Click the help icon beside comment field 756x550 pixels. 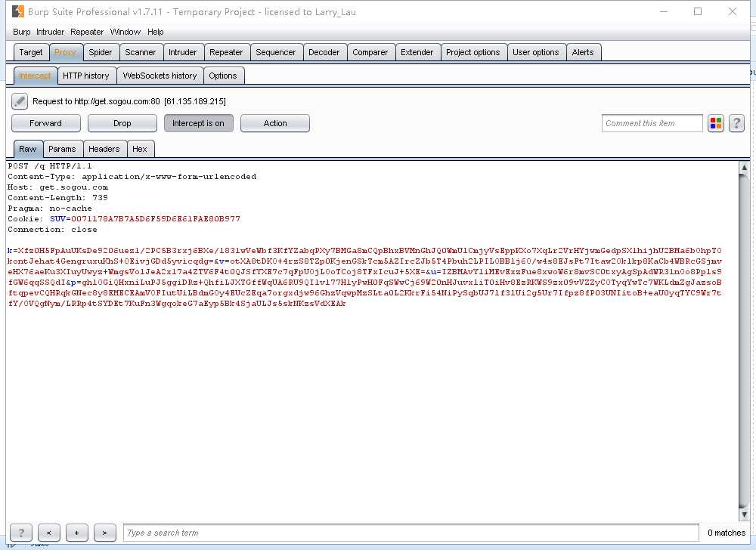tap(736, 123)
